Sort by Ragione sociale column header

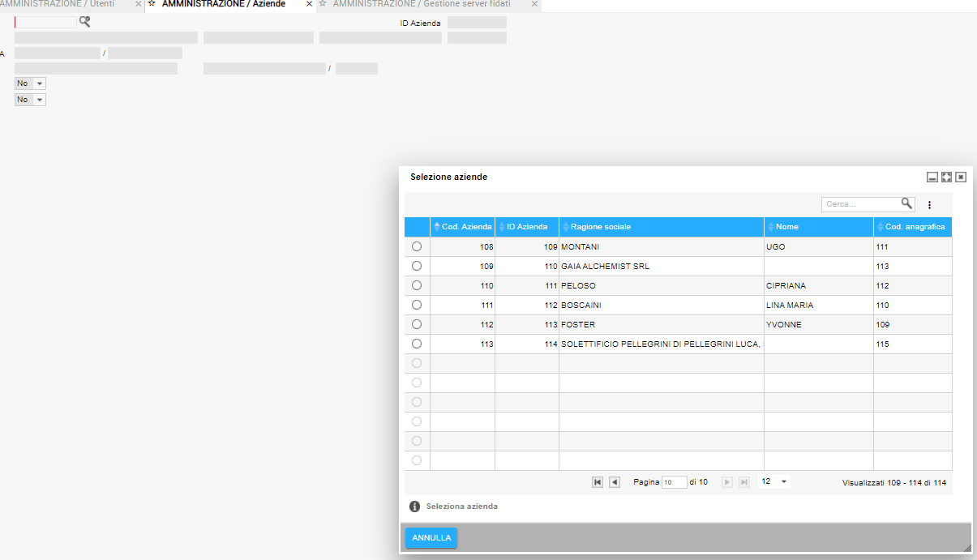(600, 227)
